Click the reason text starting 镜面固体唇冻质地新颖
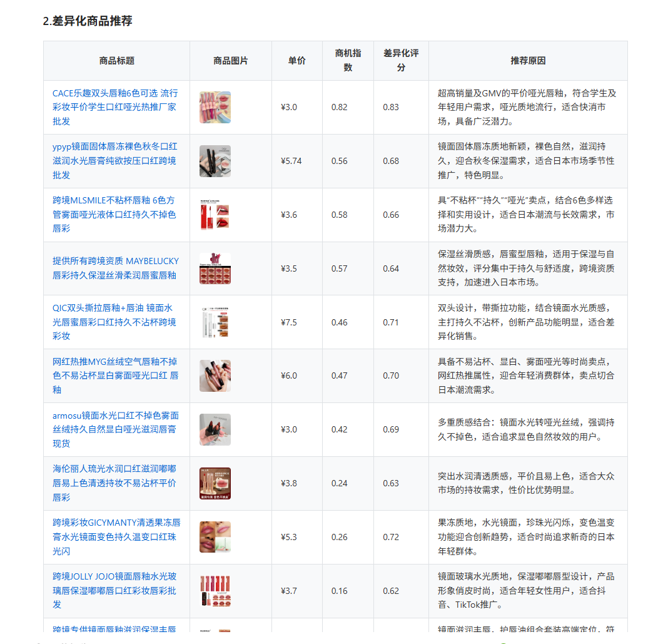This screenshot has width=668, height=644. (x=526, y=161)
